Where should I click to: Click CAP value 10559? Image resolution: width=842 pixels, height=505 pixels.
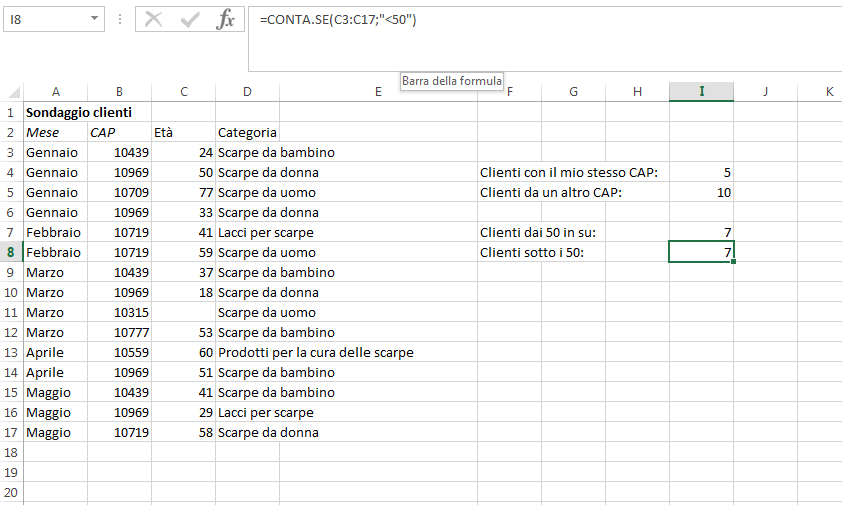(x=119, y=352)
